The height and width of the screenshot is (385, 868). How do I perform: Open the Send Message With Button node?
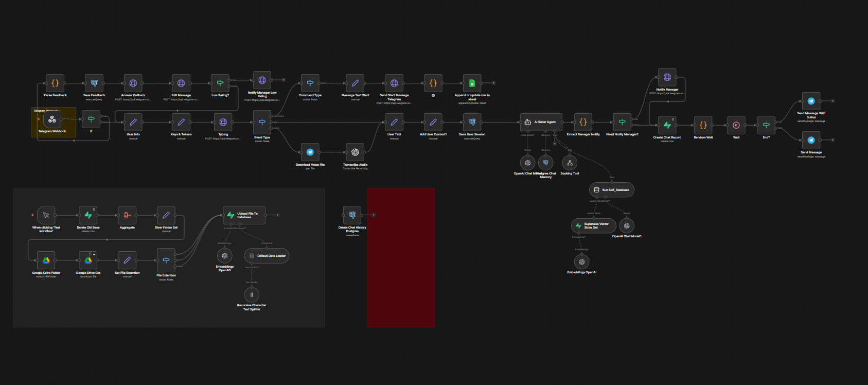pos(811,101)
